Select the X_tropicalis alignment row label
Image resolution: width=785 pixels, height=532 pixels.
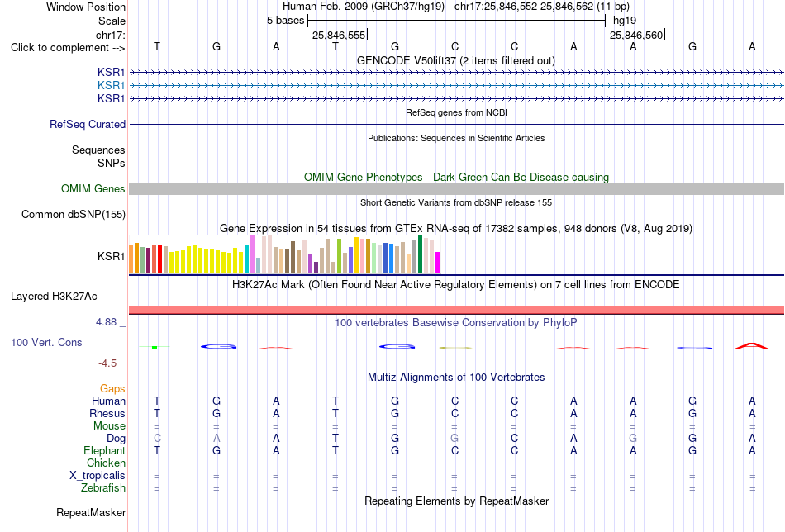point(98,476)
